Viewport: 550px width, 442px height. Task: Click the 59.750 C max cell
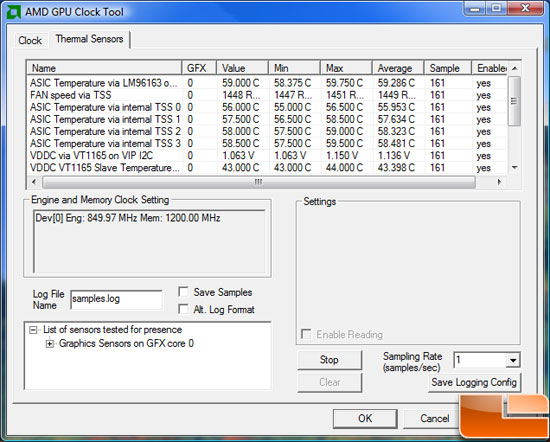tap(344, 83)
